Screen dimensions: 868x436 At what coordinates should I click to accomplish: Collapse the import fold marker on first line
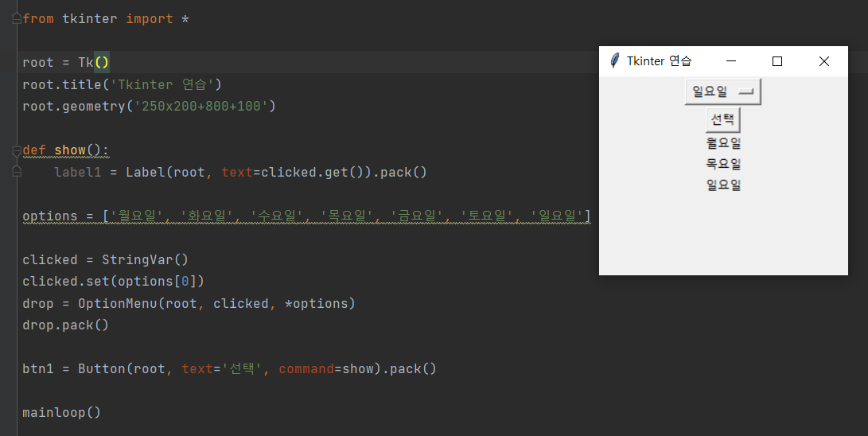pos(17,19)
